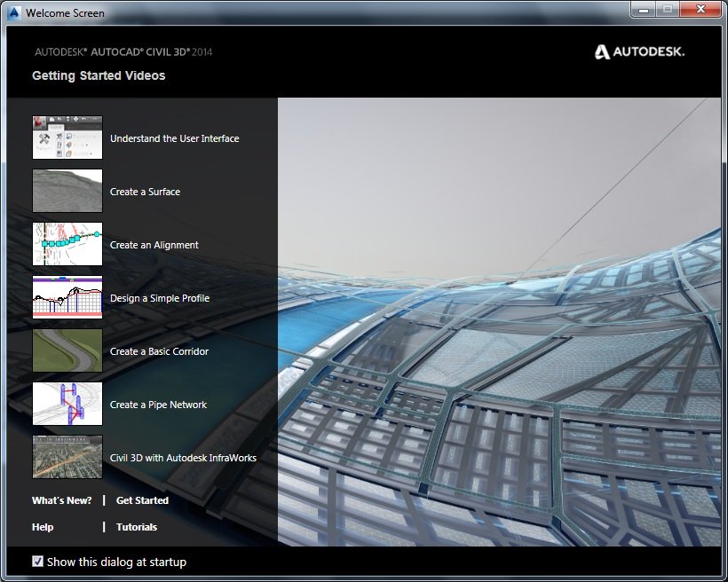This screenshot has width=728, height=582.
Task: Open the Get Started link
Action: point(143,500)
